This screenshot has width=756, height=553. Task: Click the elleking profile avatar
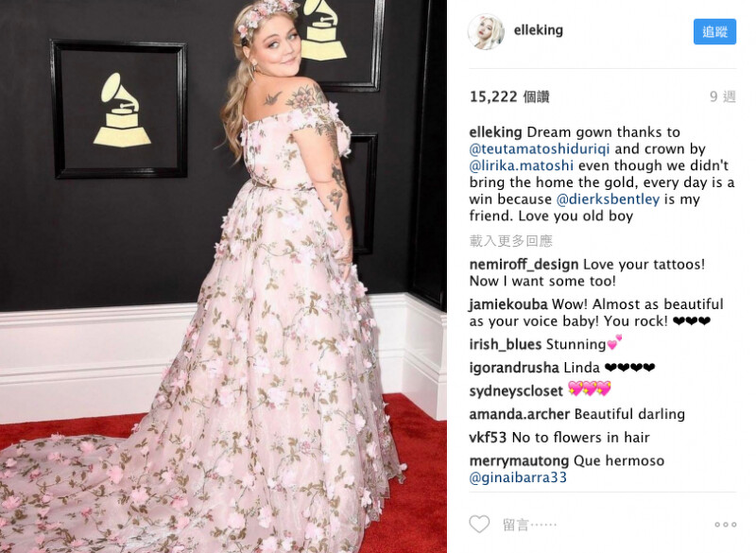click(x=486, y=32)
